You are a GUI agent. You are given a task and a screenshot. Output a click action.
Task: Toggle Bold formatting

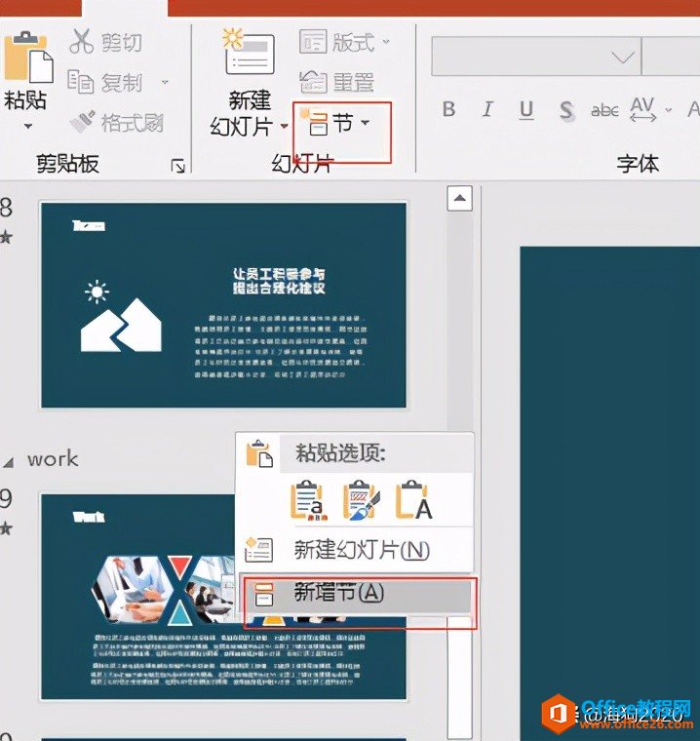449,109
